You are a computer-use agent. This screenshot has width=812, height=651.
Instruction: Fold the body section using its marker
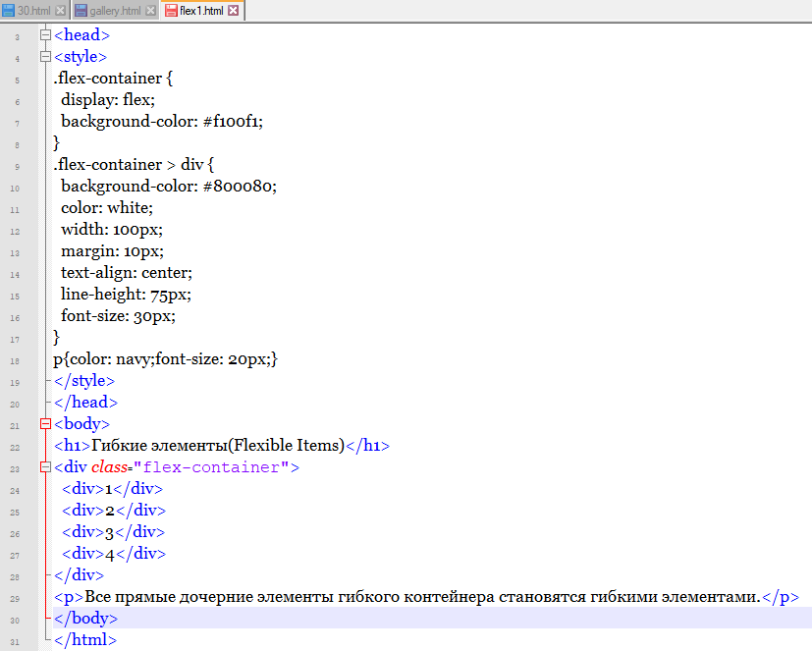45,424
